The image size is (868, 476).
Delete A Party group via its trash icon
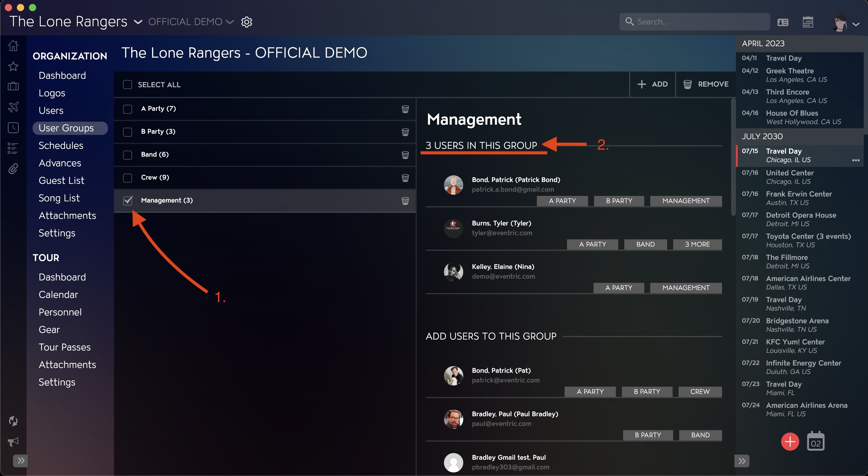405,109
